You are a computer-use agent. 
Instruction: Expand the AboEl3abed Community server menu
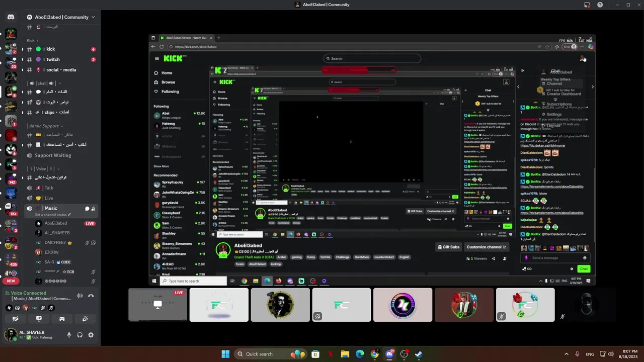point(60,17)
